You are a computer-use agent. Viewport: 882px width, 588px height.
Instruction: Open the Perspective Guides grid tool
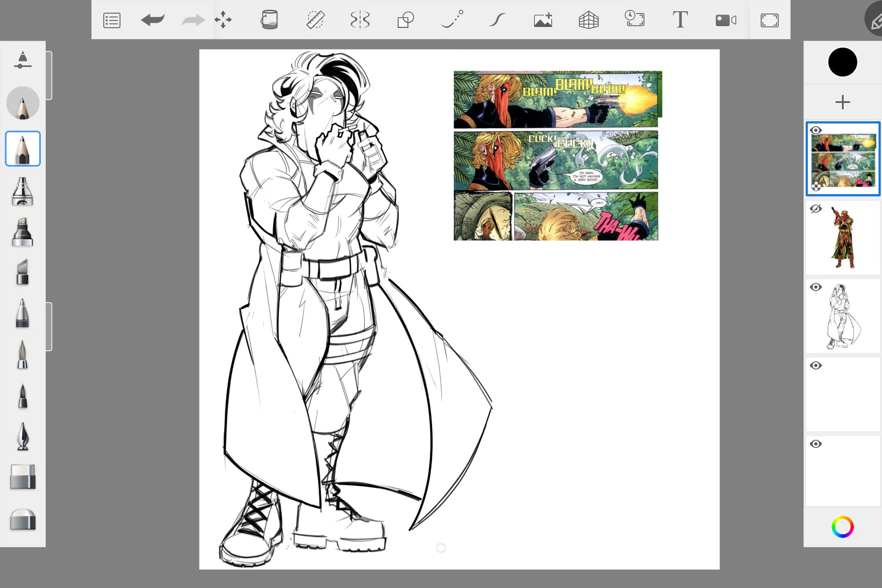coord(589,20)
